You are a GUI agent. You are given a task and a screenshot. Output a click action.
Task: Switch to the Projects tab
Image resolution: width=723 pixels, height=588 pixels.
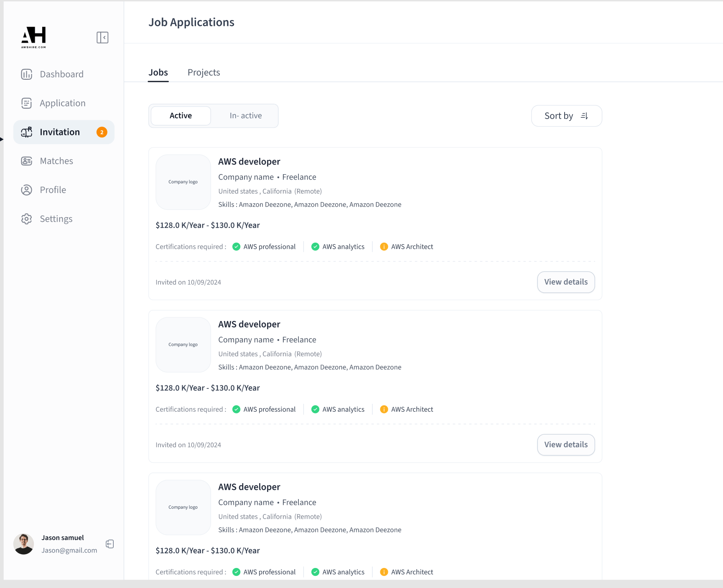pyautogui.click(x=204, y=73)
